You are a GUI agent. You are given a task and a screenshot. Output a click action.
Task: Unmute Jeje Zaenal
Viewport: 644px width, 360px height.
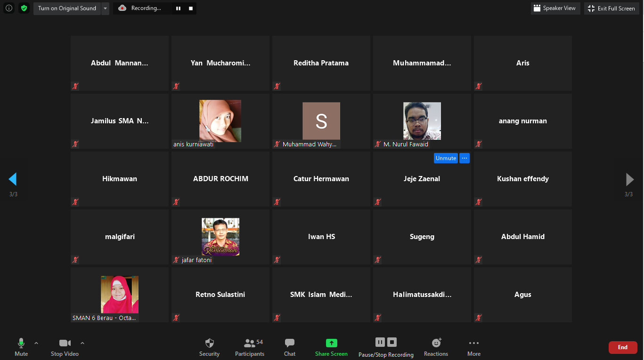(x=446, y=158)
